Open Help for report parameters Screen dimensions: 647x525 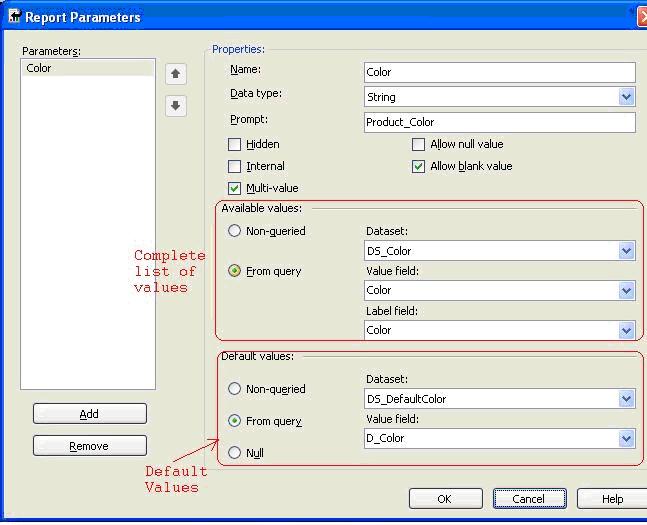pos(612,499)
